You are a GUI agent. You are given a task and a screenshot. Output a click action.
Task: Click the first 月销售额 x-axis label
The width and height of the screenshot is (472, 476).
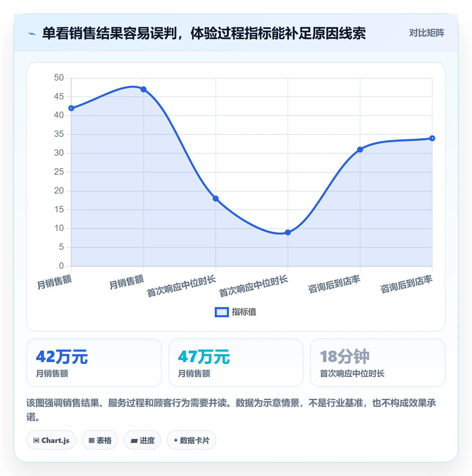tap(55, 282)
